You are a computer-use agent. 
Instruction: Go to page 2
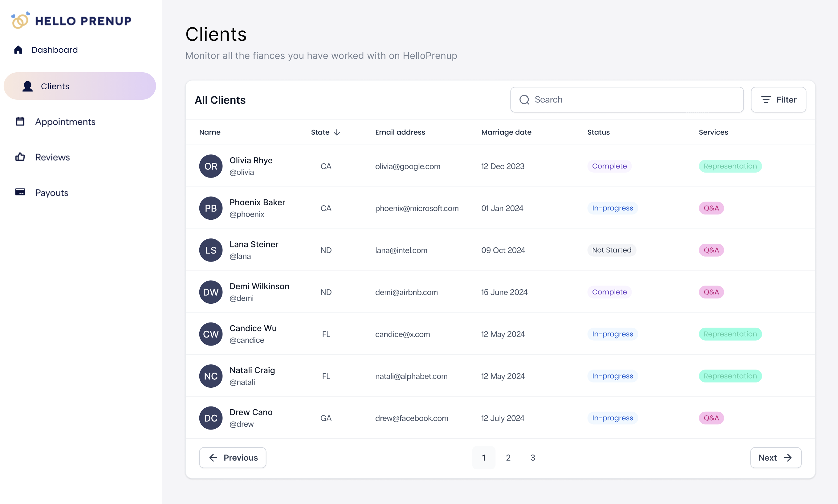tap(508, 458)
